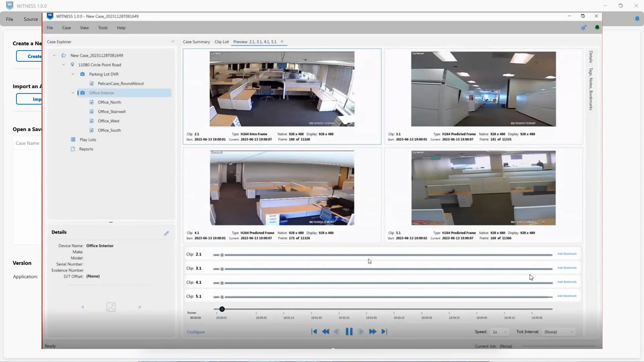Click the image snapshot icon below Details
This screenshot has height=362, width=644.
click(x=111, y=307)
